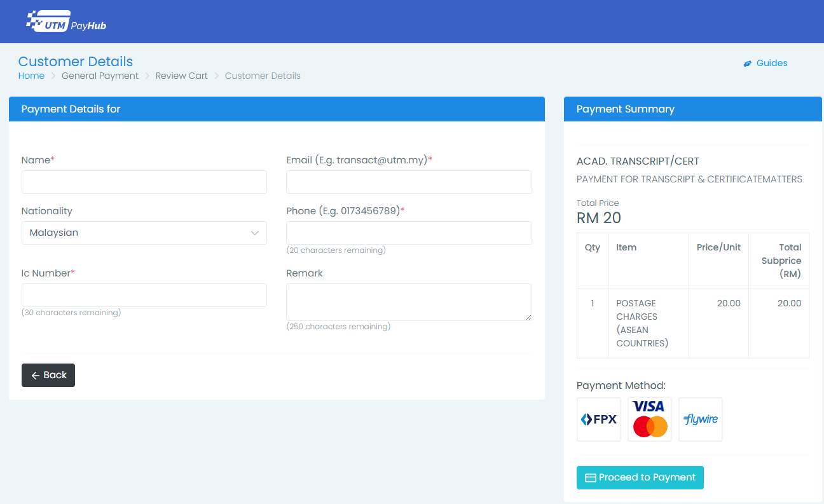The image size is (824, 504).
Task: Focus the Remark text area
Action: point(409,302)
